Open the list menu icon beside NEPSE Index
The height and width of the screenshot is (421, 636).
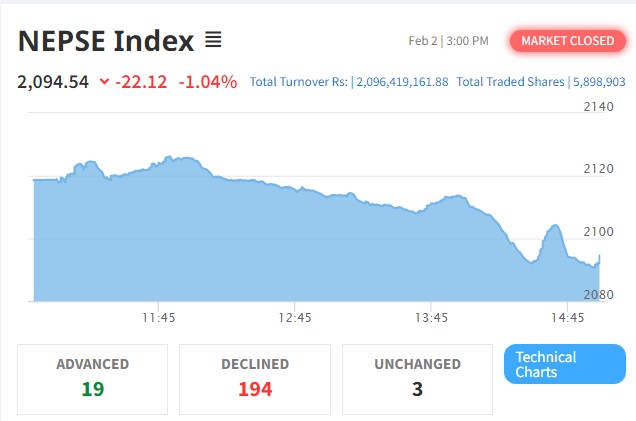pos(213,40)
